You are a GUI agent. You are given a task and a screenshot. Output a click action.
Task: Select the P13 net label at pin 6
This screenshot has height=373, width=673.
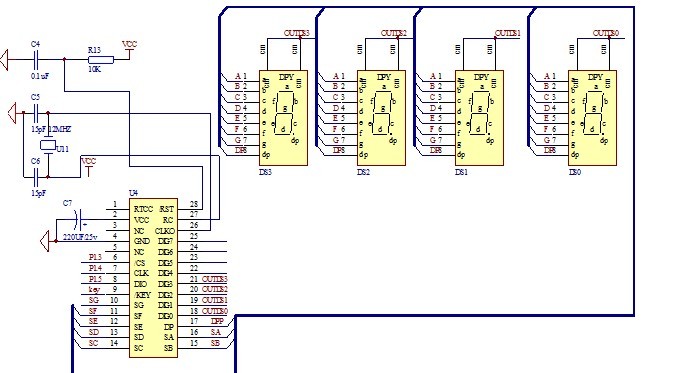[x=95, y=257]
